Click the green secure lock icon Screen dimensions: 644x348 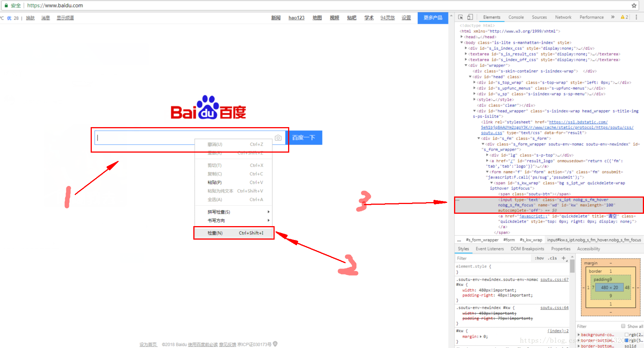pyautogui.click(x=6, y=6)
